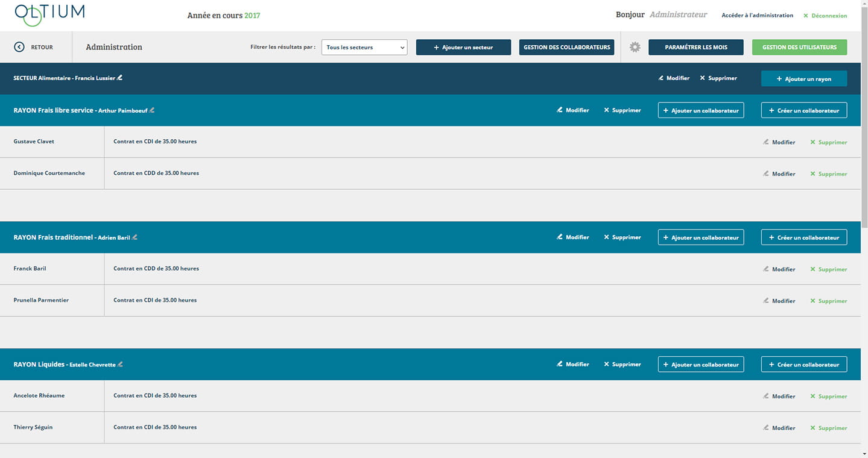Delete Ancelote Rhéaume's entry
868x458 pixels.
pos(829,397)
